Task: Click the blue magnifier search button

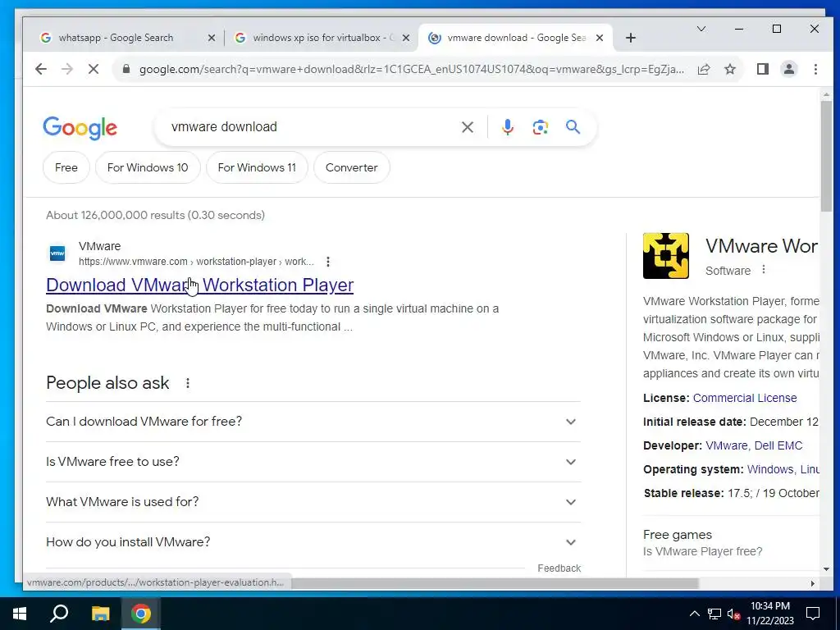Action: point(573,127)
